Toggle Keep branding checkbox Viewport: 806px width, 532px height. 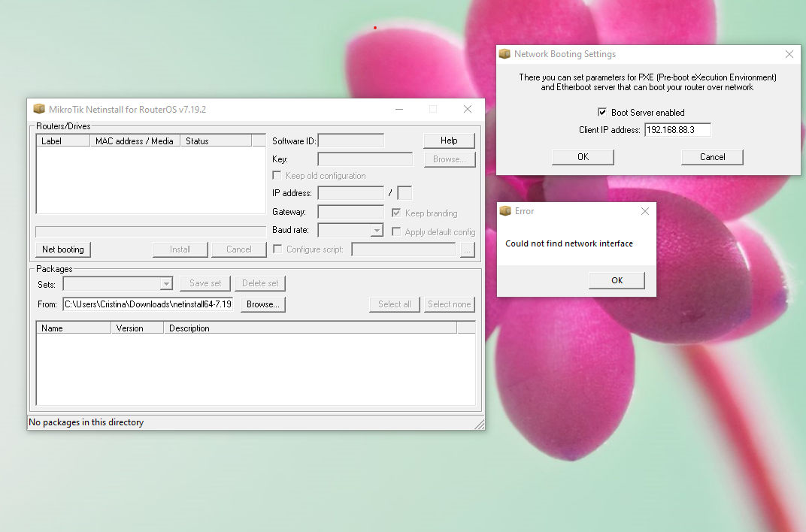click(x=396, y=213)
